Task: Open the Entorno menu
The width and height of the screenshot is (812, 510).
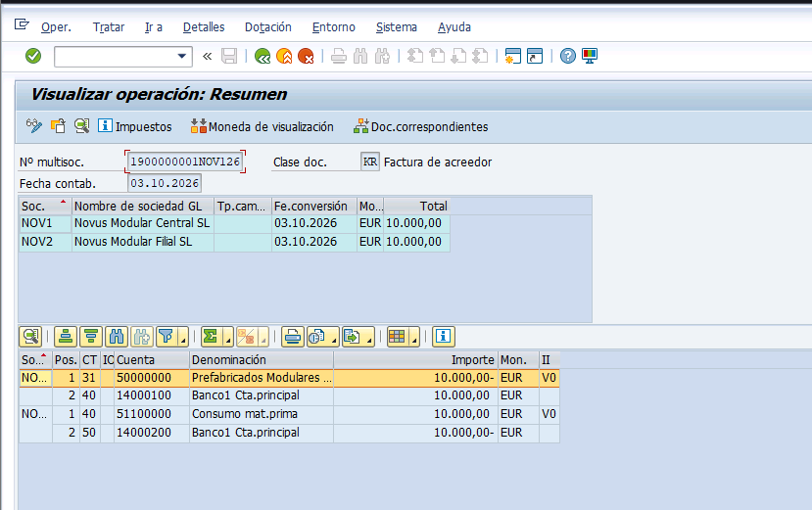Action: 334,27
